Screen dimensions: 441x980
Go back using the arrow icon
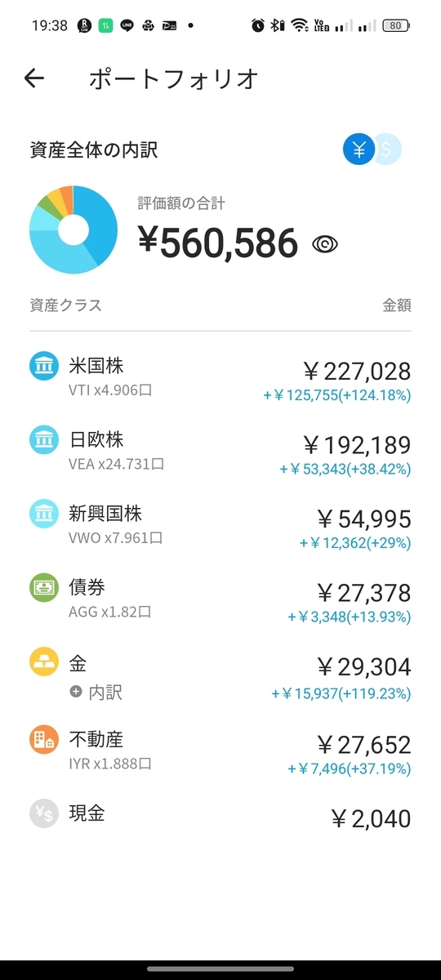pyautogui.click(x=34, y=78)
